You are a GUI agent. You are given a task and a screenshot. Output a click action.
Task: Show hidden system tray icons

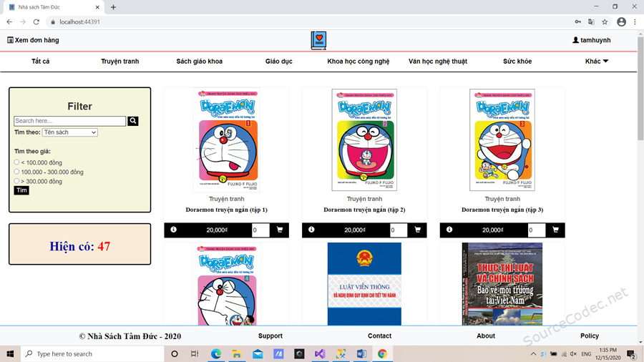click(x=533, y=354)
